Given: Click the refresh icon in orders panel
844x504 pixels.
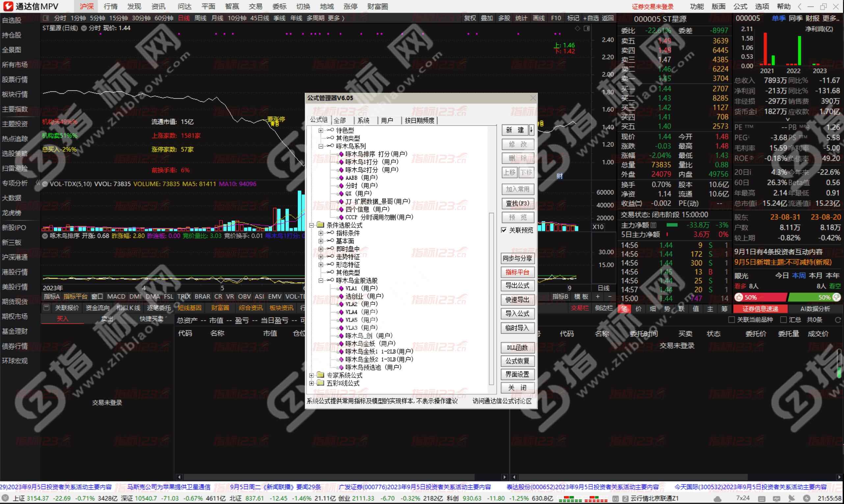Looking at the screenshot, I should pos(837,319).
